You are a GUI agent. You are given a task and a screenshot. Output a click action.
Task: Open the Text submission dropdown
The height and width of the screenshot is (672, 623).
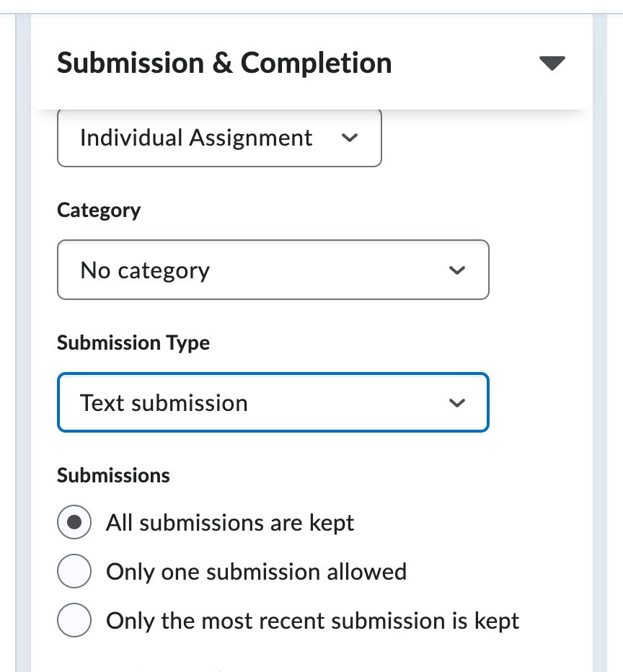click(x=273, y=402)
